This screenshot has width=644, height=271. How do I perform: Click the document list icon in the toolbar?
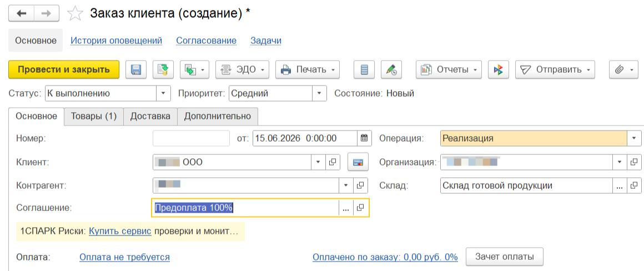[364, 70]
